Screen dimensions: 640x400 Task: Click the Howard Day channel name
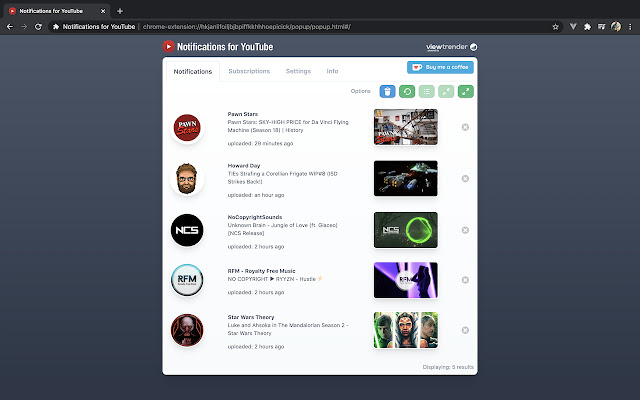244,166
